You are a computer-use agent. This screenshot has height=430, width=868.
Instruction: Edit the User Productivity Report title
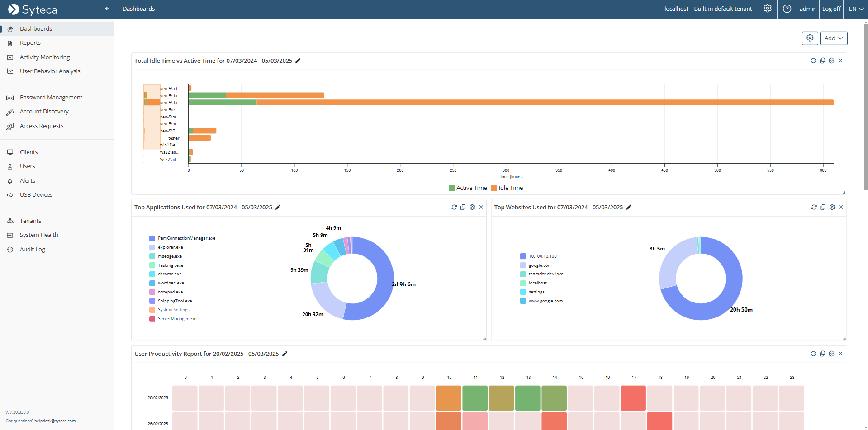pyautogui.click(x=285, y=354)
